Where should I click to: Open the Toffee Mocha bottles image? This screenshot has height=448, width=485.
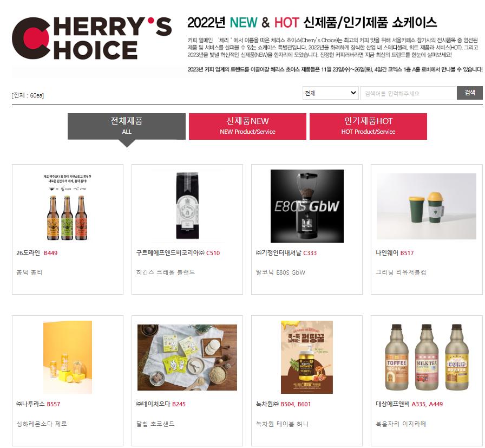point(427,357)
